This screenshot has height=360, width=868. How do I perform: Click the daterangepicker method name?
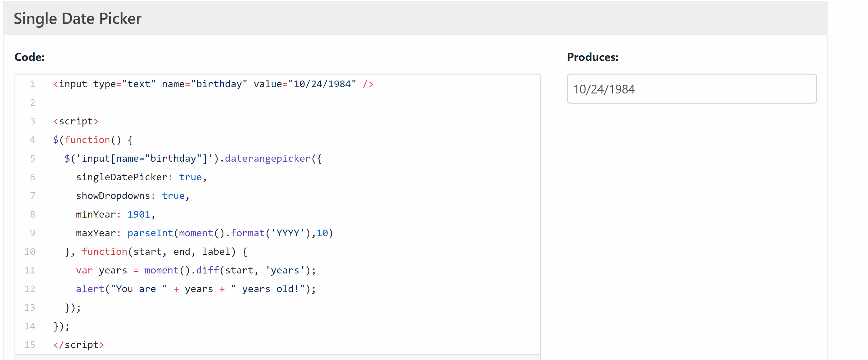pyautogui.click(x=268, y=158)
